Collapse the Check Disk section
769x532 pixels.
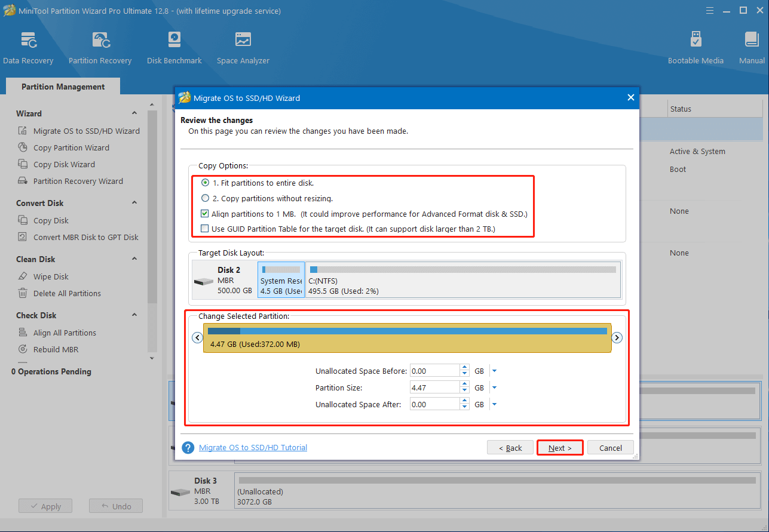(134, 315)
